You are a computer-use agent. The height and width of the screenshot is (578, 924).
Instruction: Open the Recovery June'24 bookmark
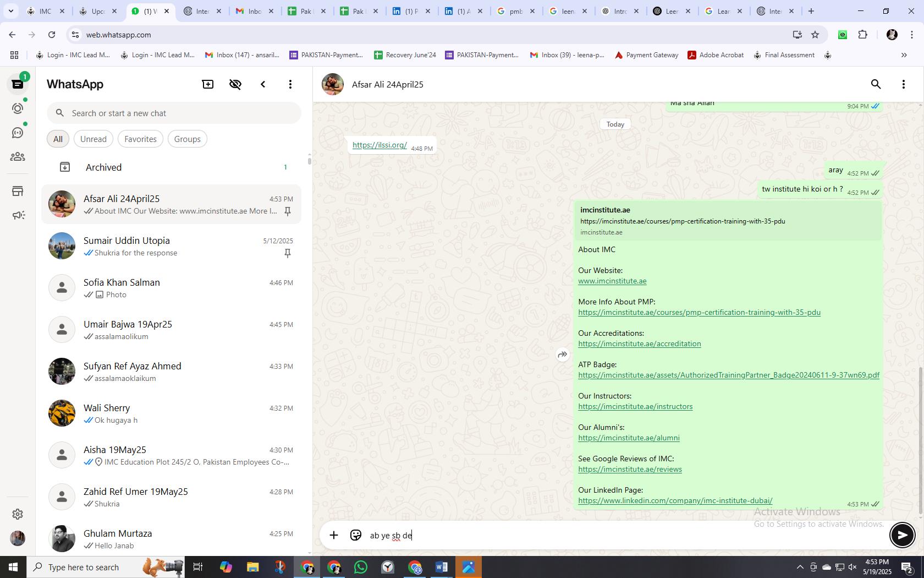pos(405,55)
